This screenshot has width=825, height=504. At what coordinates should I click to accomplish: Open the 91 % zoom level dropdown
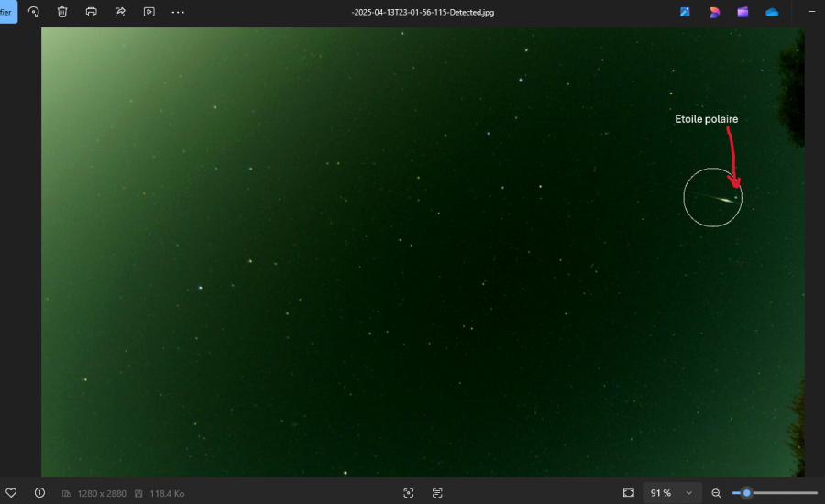672,493
